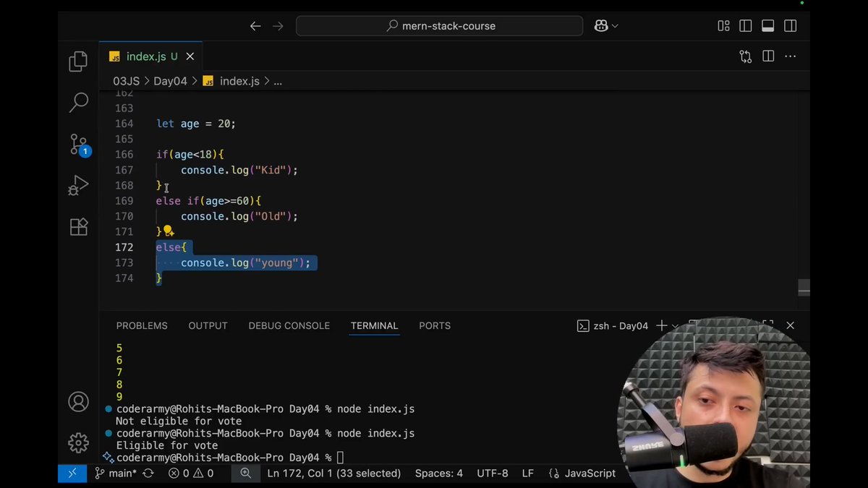The width and height of the screenshot is (868, 488).
Task: Open the Manage gear icon
Action: (x=78, y=442)
